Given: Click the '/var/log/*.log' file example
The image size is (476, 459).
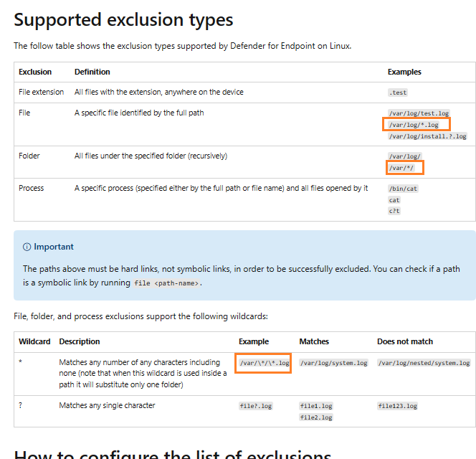Looking at the screenshot, I should pos(414,125).
